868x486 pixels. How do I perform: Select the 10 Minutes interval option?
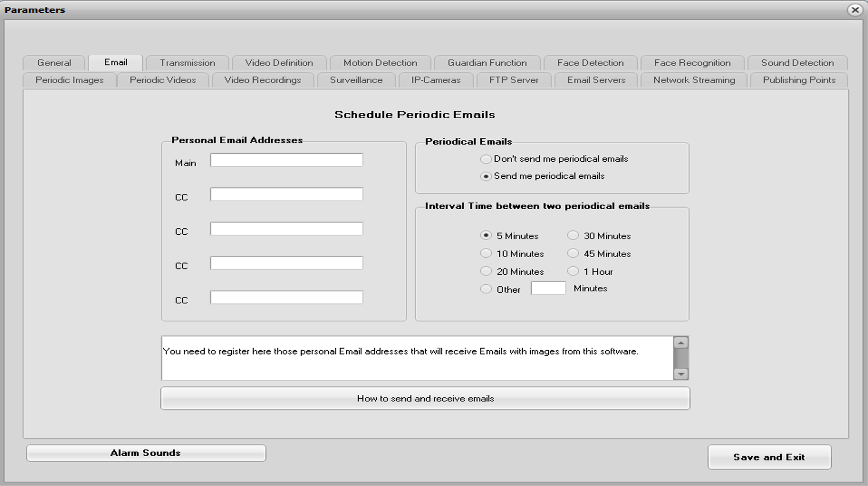point(486,253)
